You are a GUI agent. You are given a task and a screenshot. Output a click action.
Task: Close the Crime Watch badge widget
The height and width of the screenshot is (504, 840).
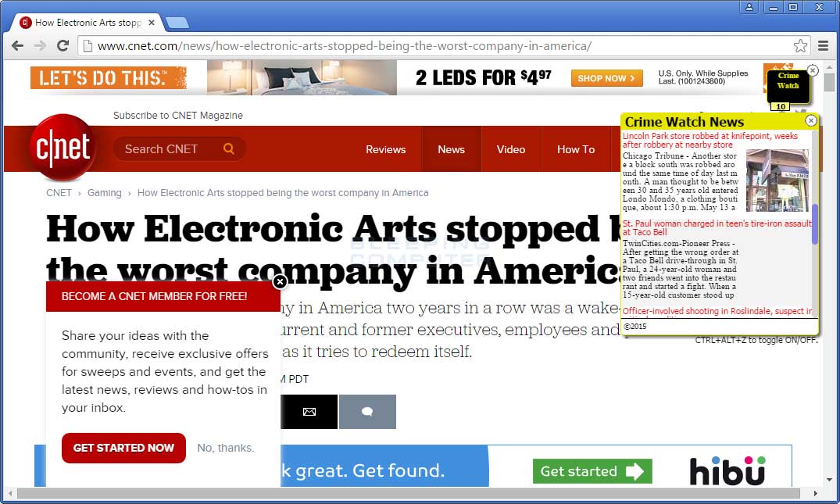click(813, 70)
